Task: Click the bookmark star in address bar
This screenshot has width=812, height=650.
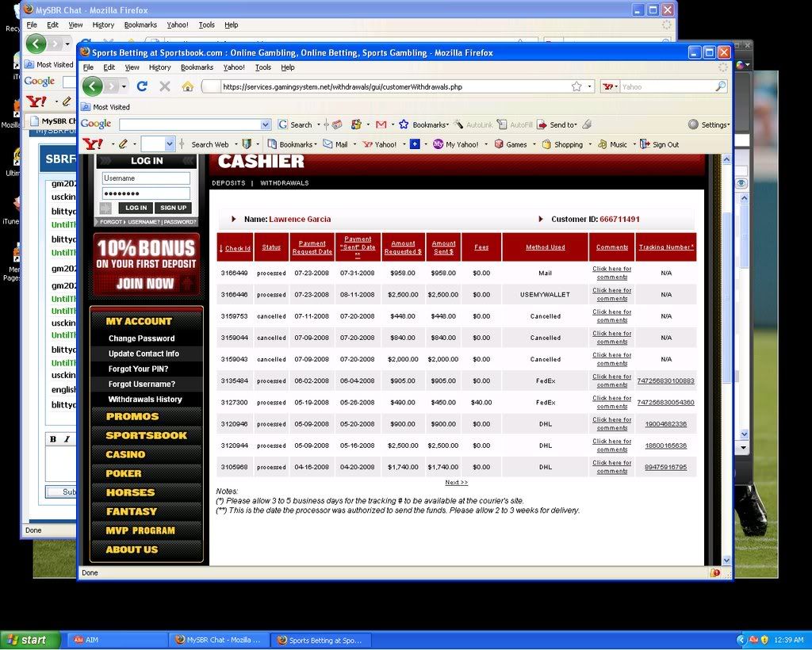Action: click(x=576, y=86)
